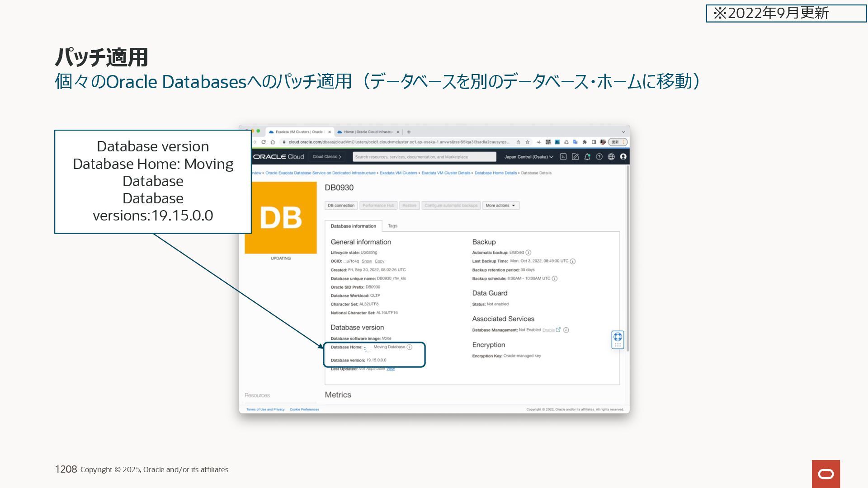The height and width of the screenshot is (488, 868).
Task: Switch to Home Oracle Cloud Infrastructure browser tab
Action: click(368, 132)
